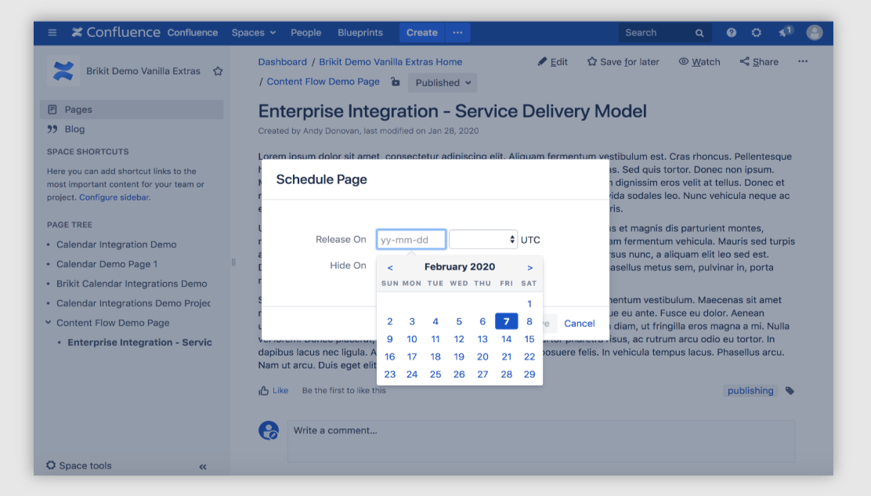This screenshot has height=496, width=871.
Task: Open Content Flow Demo Page breadcrumb
Action: point(323,82)
